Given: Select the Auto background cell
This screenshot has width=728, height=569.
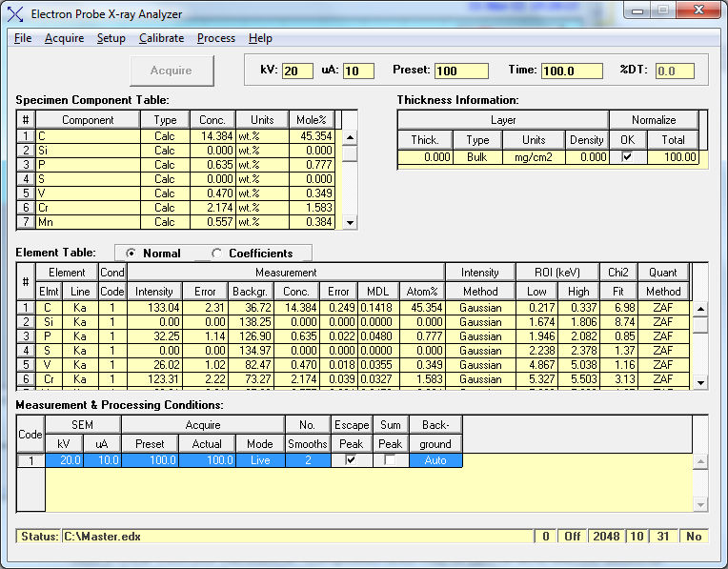Looking at the screenshot, I should click(435, 460).
